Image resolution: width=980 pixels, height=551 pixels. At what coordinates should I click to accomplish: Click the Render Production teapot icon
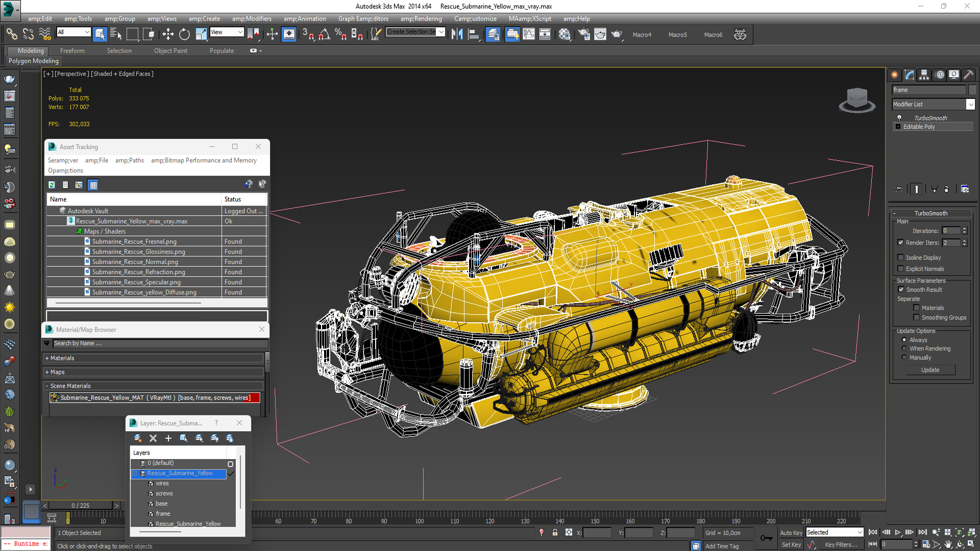coord(617,34)
